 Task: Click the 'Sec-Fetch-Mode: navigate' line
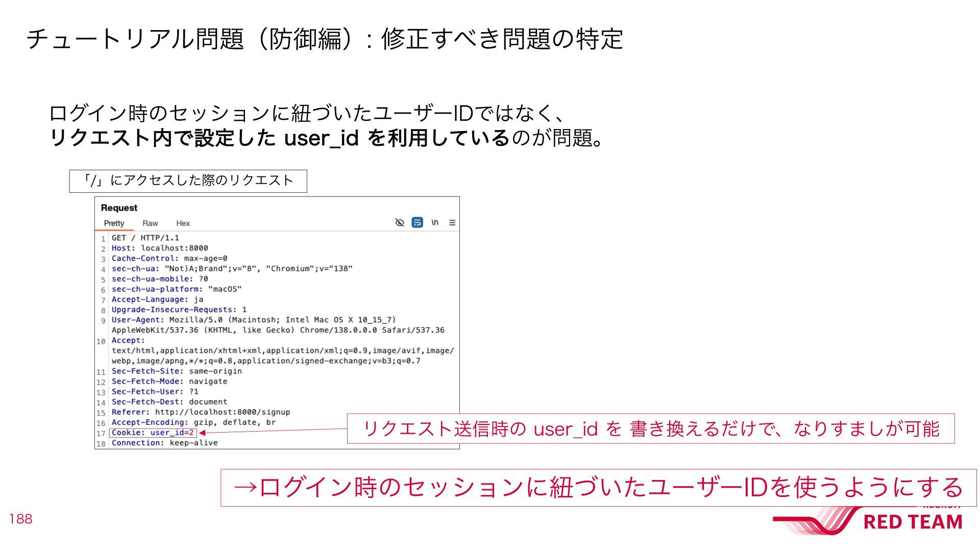169,381
